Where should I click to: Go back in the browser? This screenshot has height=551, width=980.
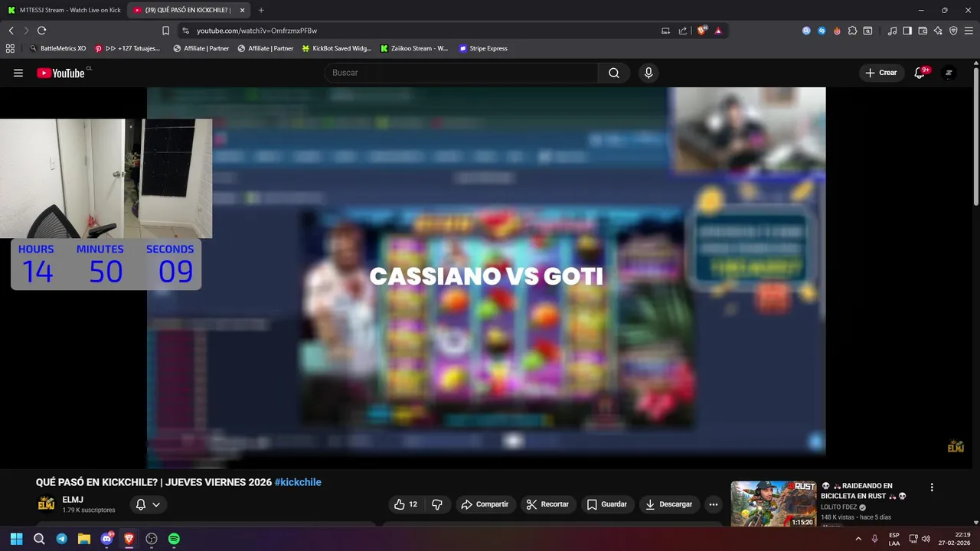pos(11,31)
